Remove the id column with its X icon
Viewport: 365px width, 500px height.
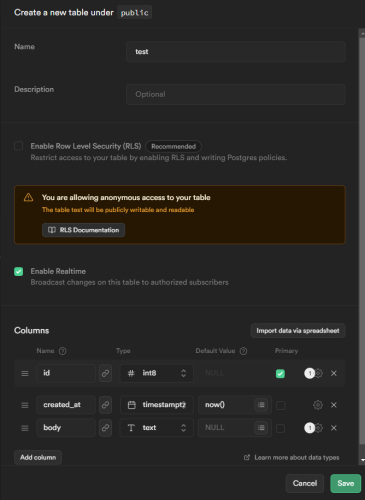tap(334, 373)
